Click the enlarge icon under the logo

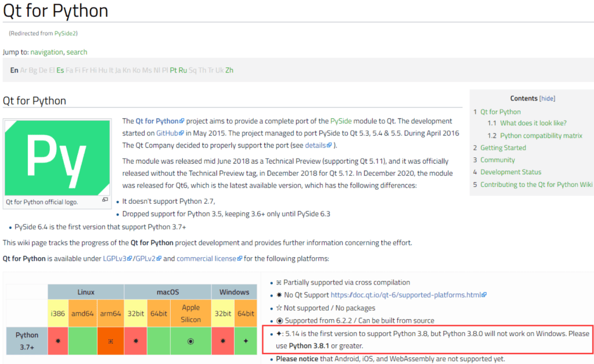(105, 200)
